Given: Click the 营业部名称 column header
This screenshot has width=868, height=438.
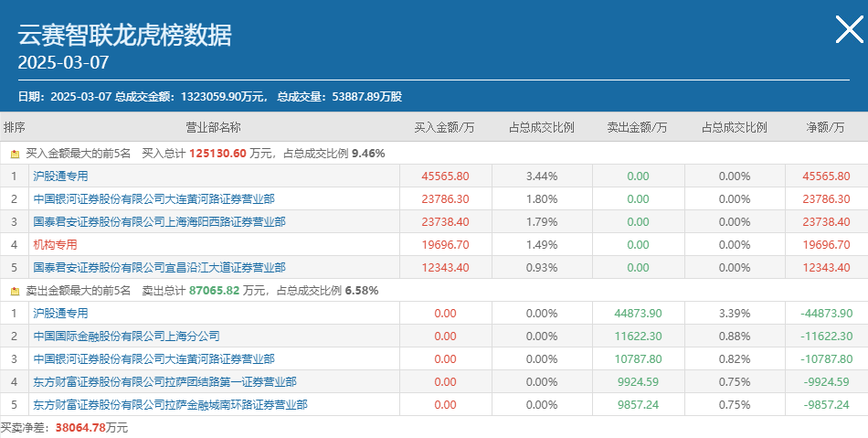Looking at the screenshot, I should click(x=213, y=127).
